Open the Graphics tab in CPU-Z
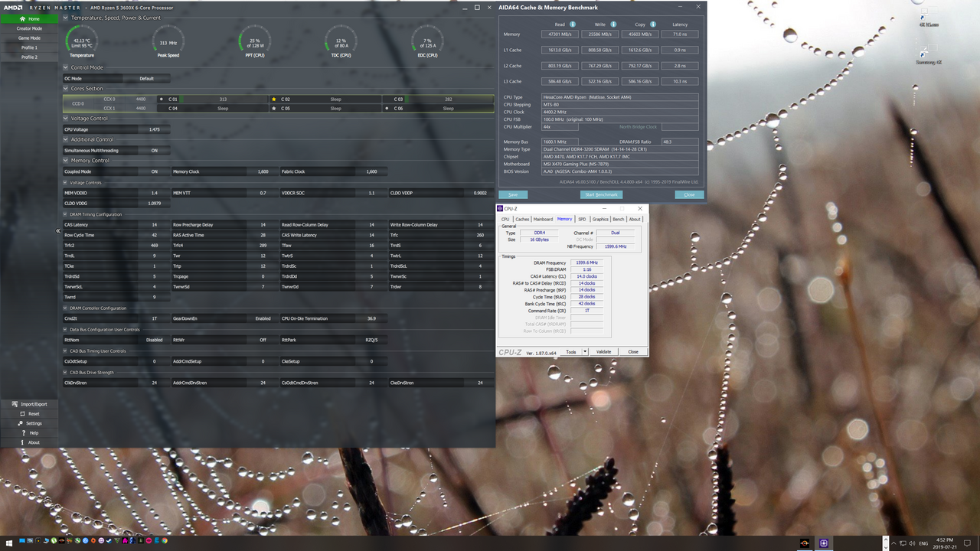980x551 pixels. (x=600, y=219)
